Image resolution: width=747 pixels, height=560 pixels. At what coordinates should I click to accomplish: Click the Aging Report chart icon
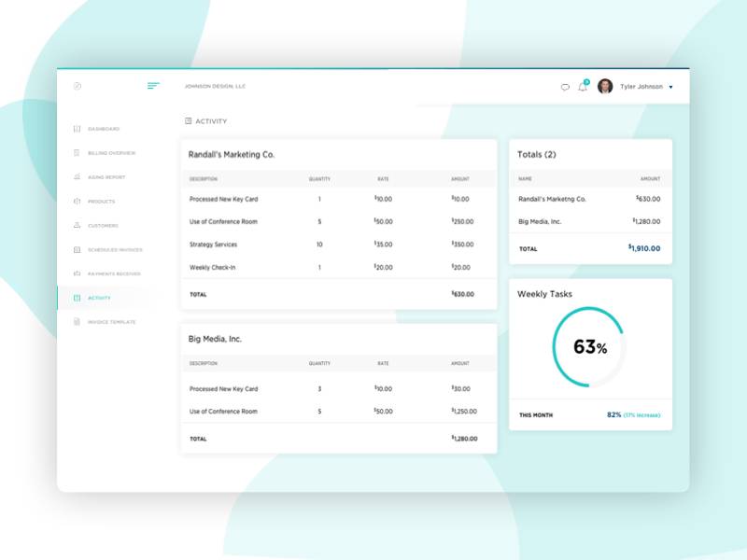pyautogui.click(x=78, y=177)
